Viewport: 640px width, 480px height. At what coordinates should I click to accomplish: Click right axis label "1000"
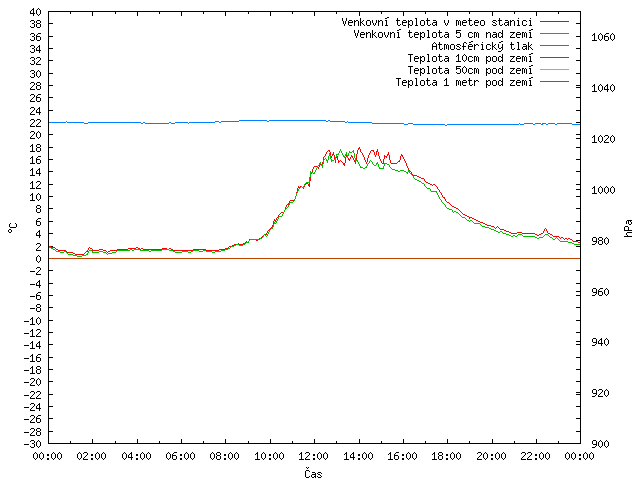point(603,190)
